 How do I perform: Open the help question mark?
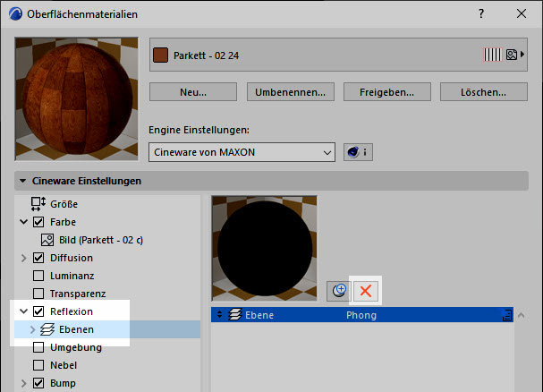click(481, 13)
